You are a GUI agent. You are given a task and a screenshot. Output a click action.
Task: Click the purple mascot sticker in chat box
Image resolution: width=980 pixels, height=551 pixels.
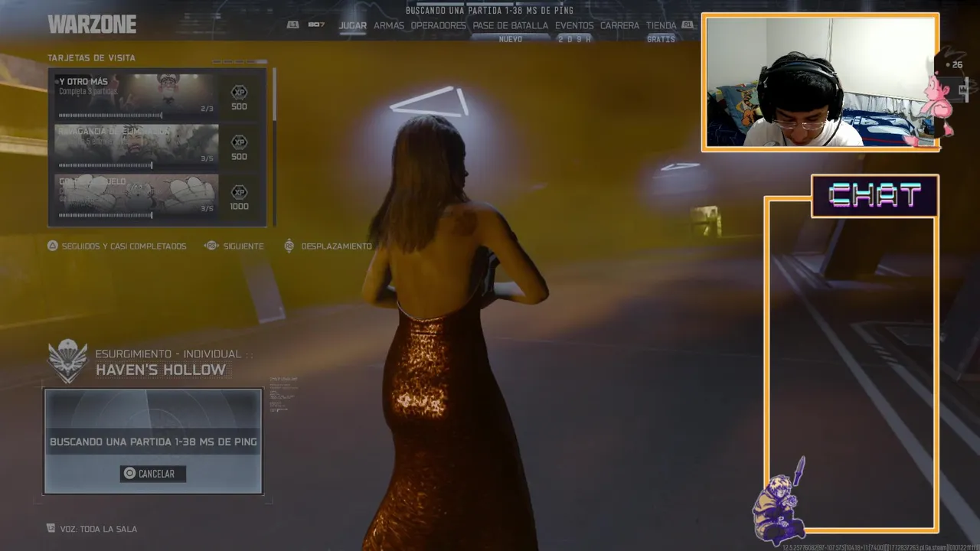(x=779, y=501)
